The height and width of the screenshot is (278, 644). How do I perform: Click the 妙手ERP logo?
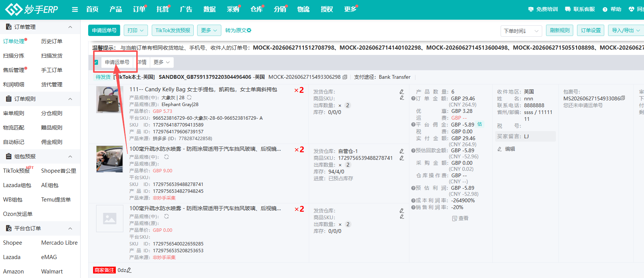pyautogui.click(x=31, y=9)
